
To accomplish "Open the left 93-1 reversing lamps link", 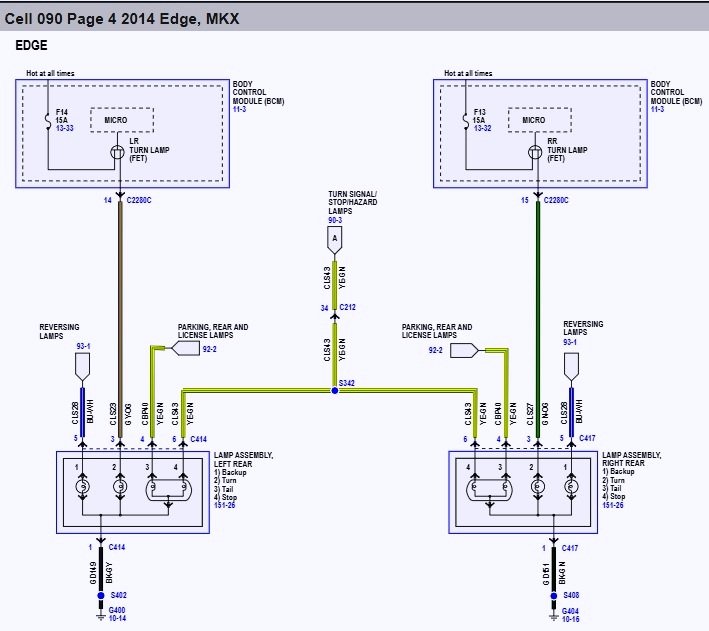I will point(83,346).
